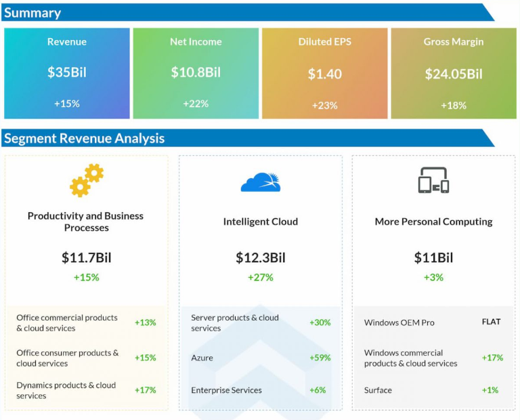The image size is (520, 420).
Task: Click the "$12.3Bil" segment value
Action: [x=260, y=257]
